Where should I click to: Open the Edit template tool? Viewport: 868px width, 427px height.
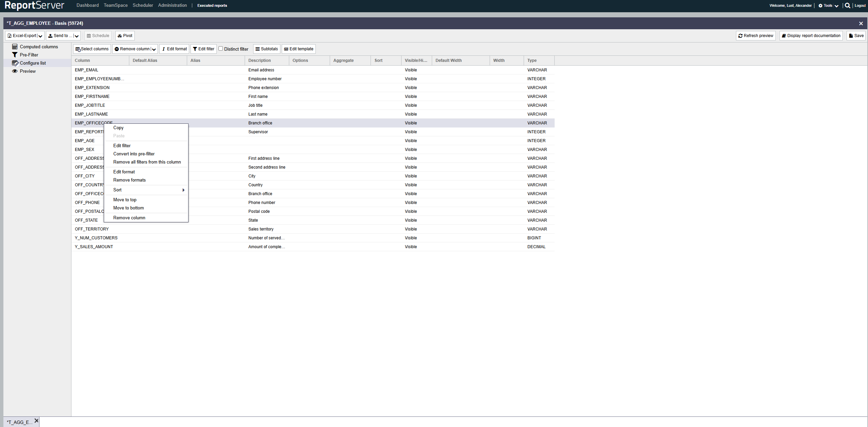tap(298, 49)
